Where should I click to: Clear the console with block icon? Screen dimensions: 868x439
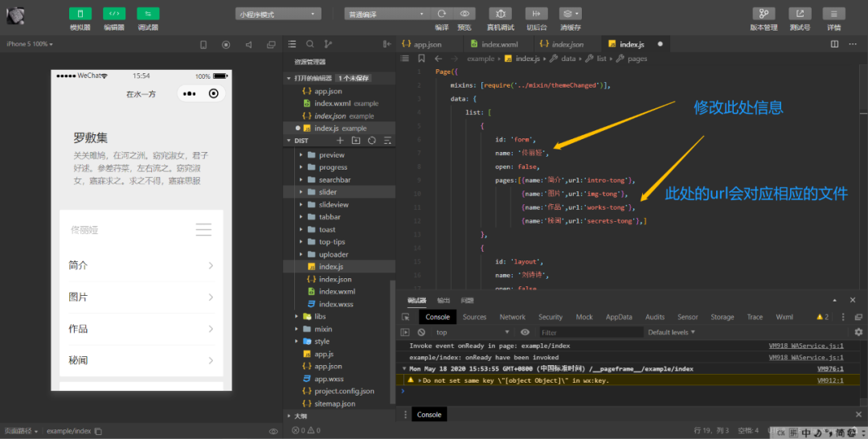(421, 332)
